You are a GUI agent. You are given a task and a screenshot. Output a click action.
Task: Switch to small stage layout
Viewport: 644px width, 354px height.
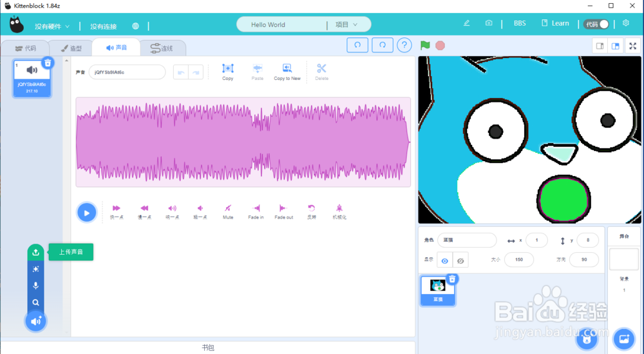600,46
